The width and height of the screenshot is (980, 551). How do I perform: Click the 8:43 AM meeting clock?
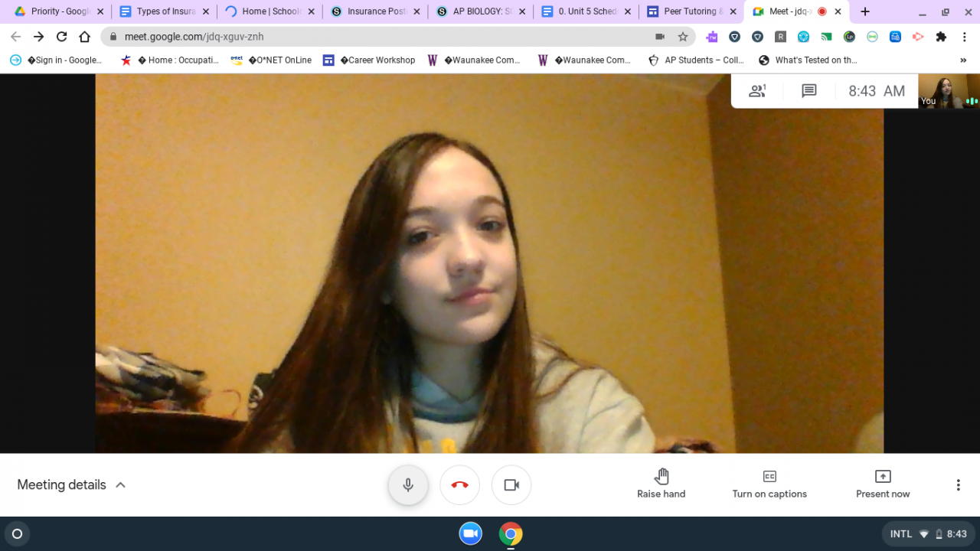tap(877, 91)
